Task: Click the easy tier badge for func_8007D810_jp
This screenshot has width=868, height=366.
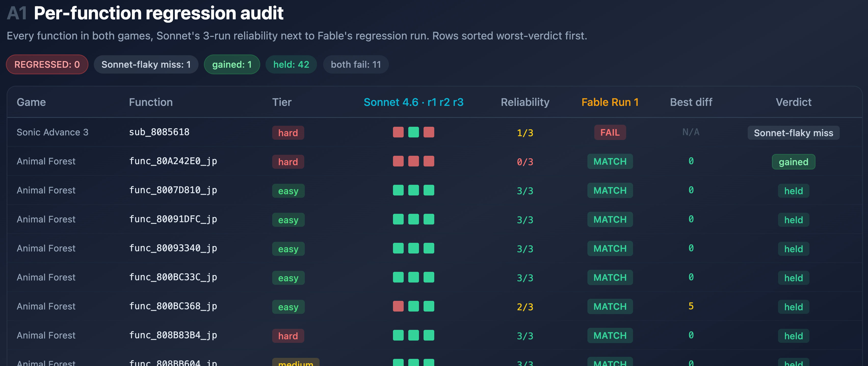Action: (x=288, y=191)
